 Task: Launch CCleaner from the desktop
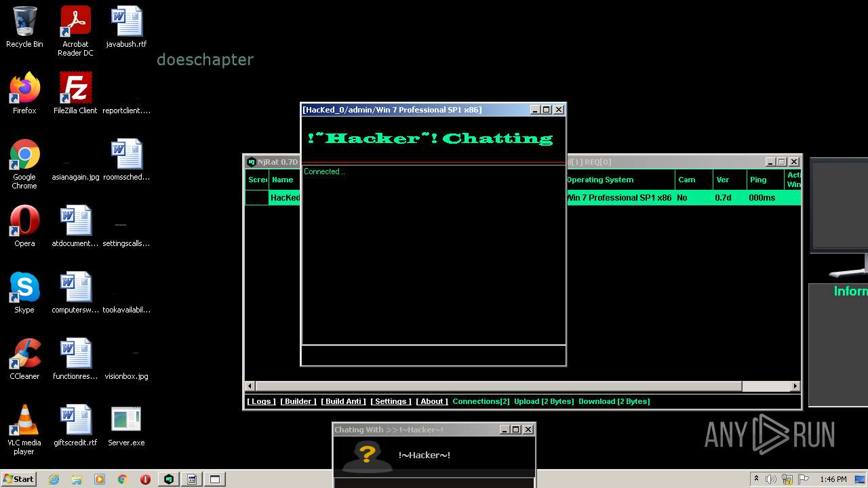[24, 359]
